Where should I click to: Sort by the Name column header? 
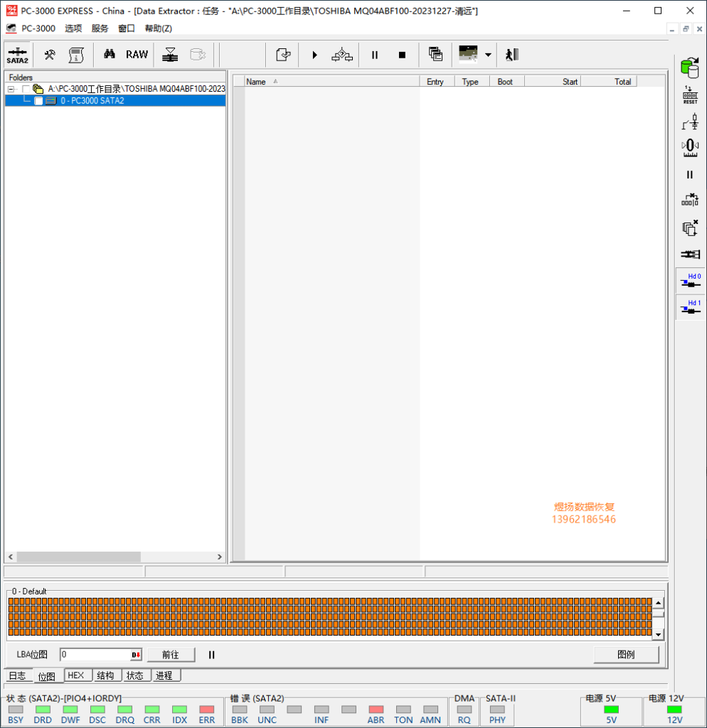click(x=331, y=82)
